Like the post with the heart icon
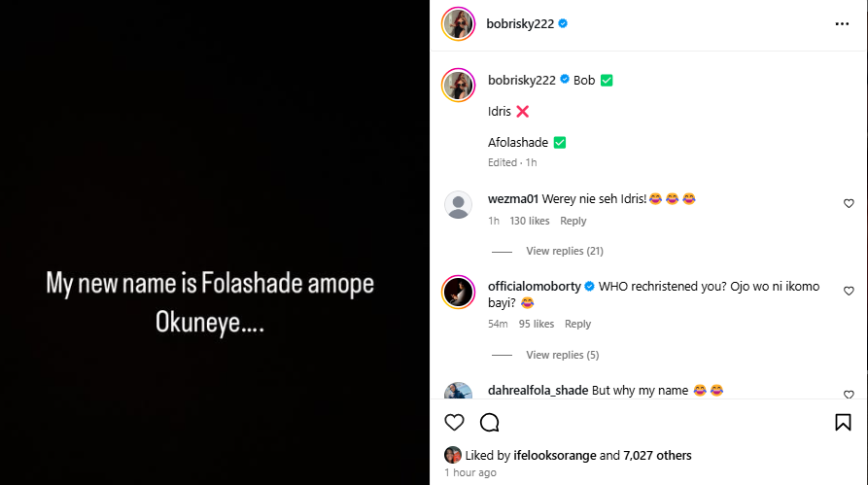The width and height of the screenshot is (868, 485). tap(454, 422)
